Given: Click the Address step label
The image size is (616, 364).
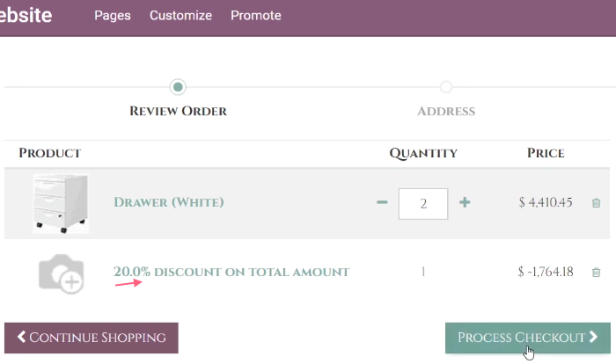Looking at the screenshot, I should point(446,112).
